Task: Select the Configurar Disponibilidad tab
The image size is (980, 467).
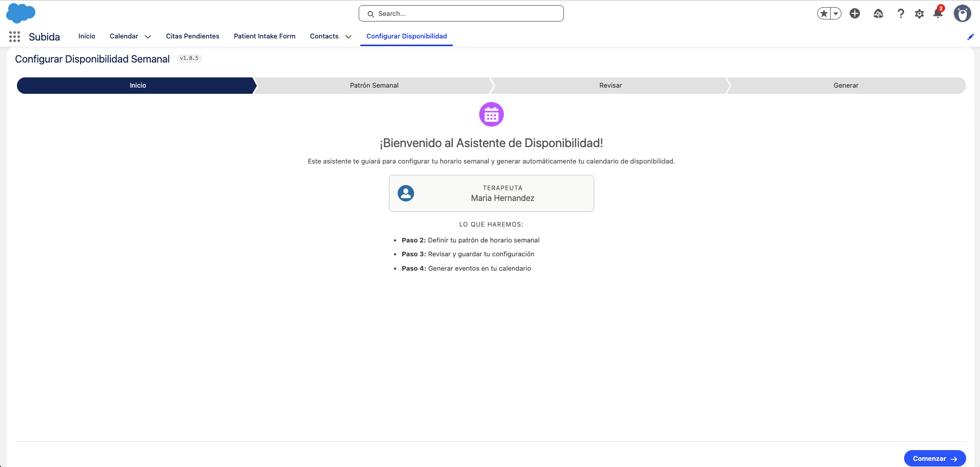Action: point(406,36)
